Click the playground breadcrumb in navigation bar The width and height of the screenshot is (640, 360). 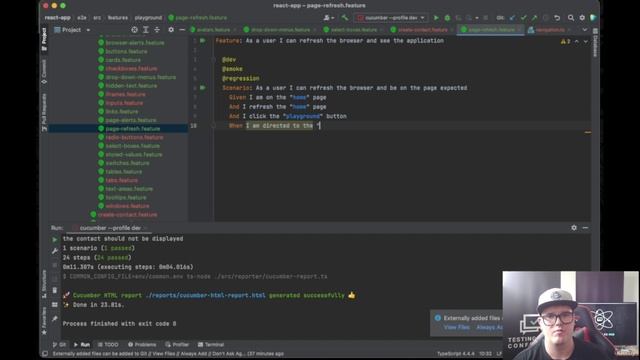pyautogui.click(x=148, y=18)
